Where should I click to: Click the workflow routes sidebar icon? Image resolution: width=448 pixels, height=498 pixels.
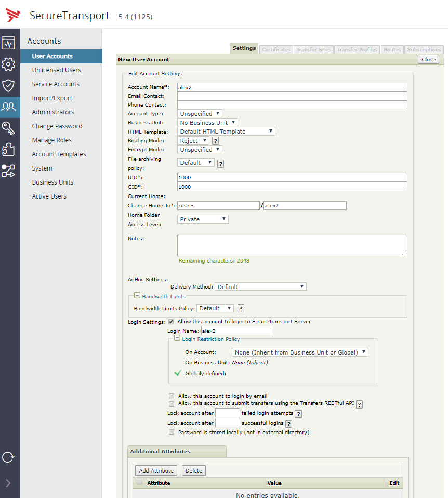(x=8, y=171)
